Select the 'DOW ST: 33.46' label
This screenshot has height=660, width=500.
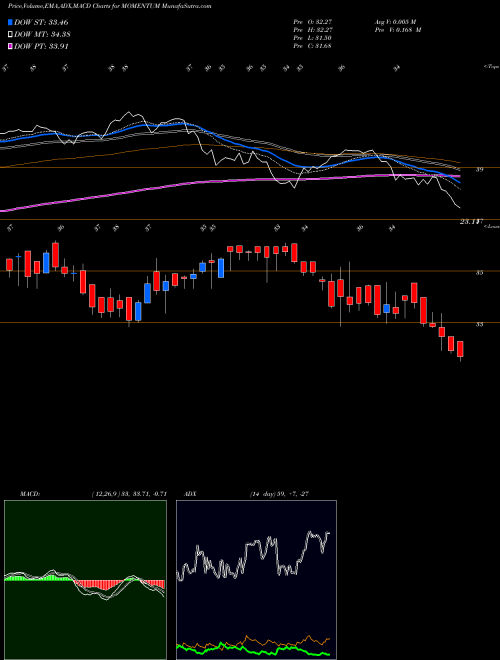41,22
